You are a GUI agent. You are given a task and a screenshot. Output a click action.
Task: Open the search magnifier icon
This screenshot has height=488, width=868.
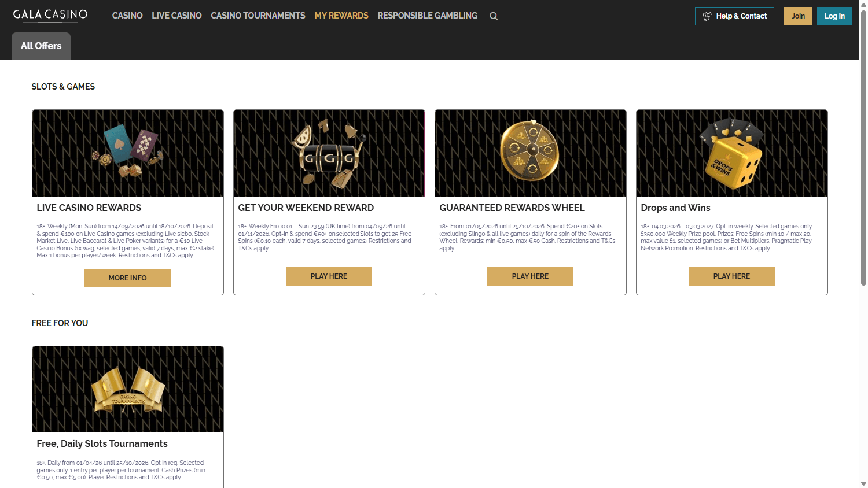(494, 16)
